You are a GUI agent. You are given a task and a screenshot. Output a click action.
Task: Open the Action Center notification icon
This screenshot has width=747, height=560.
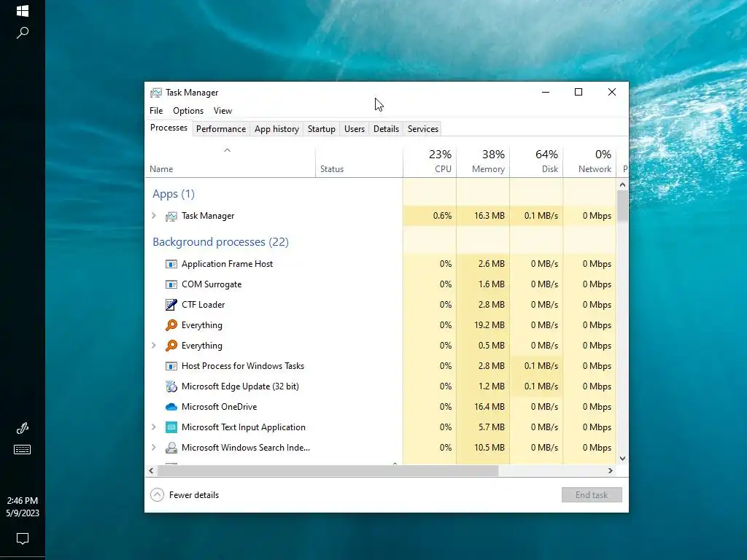[x=23, y=539]
